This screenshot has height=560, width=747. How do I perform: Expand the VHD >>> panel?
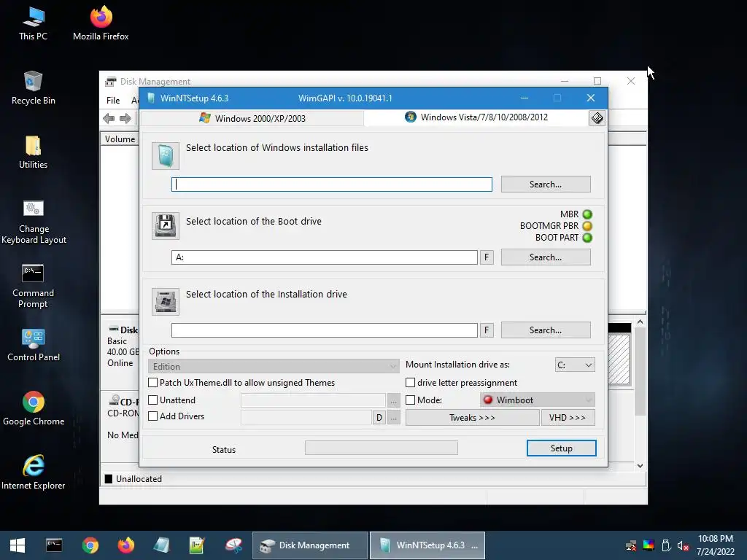568,418
